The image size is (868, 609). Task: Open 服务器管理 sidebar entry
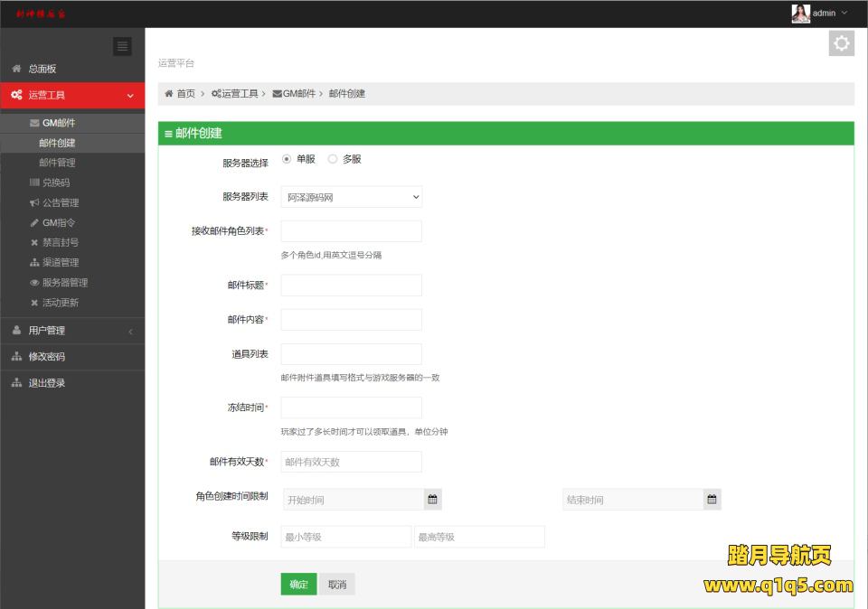64,282
